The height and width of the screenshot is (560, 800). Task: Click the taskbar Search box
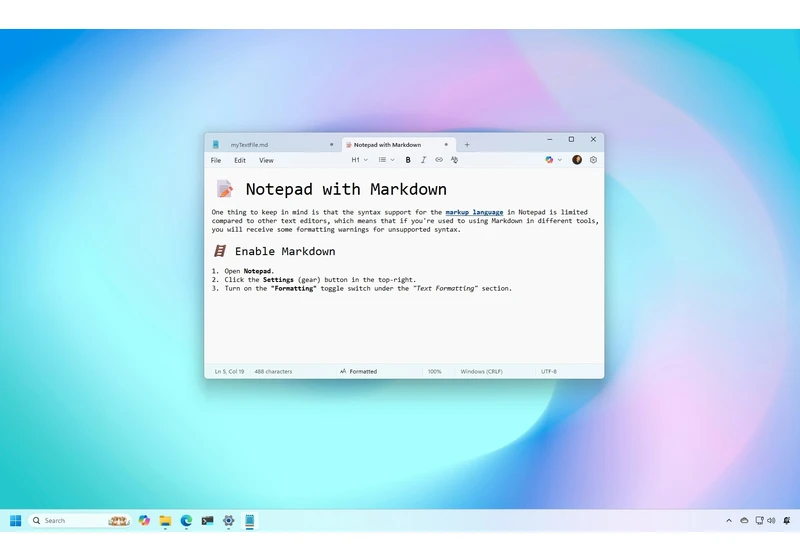[80, 520]
